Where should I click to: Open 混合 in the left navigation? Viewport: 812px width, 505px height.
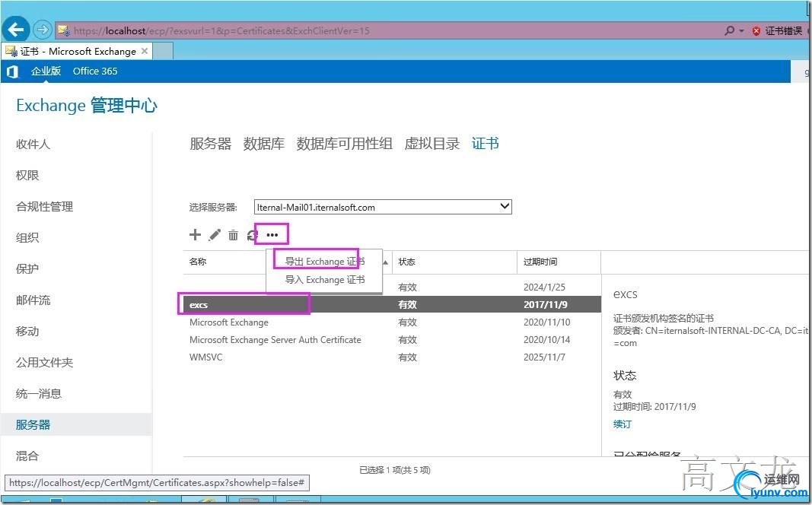click(27, 456)
